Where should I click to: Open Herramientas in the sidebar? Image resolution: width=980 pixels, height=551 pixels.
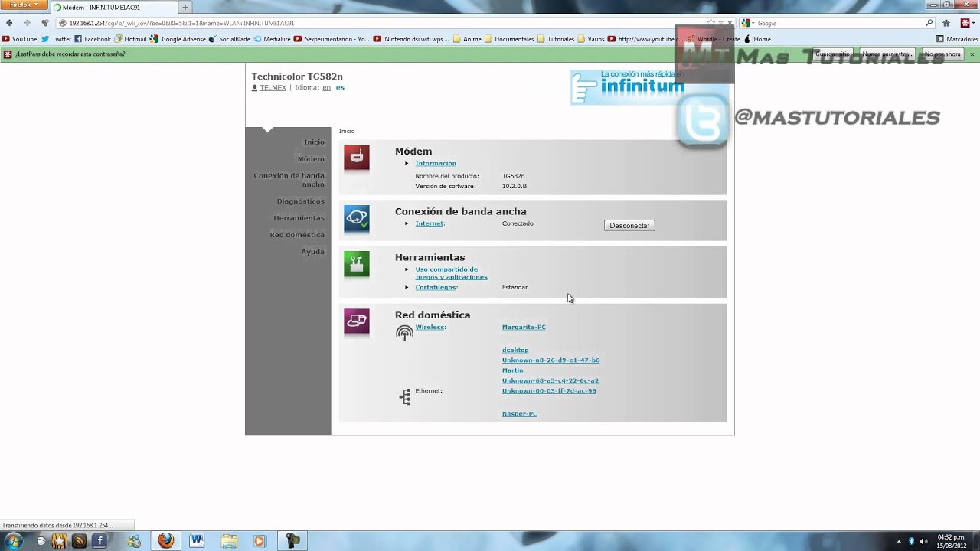[299, 218]
